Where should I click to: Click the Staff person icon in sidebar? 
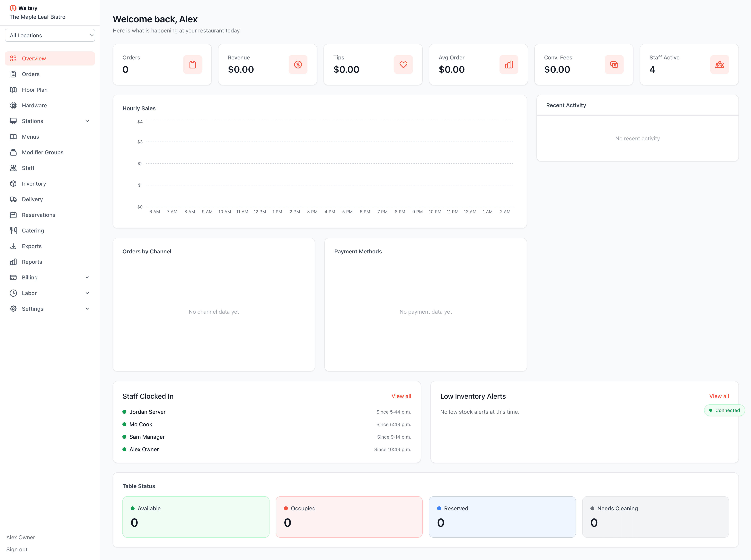tap(13, 168)
